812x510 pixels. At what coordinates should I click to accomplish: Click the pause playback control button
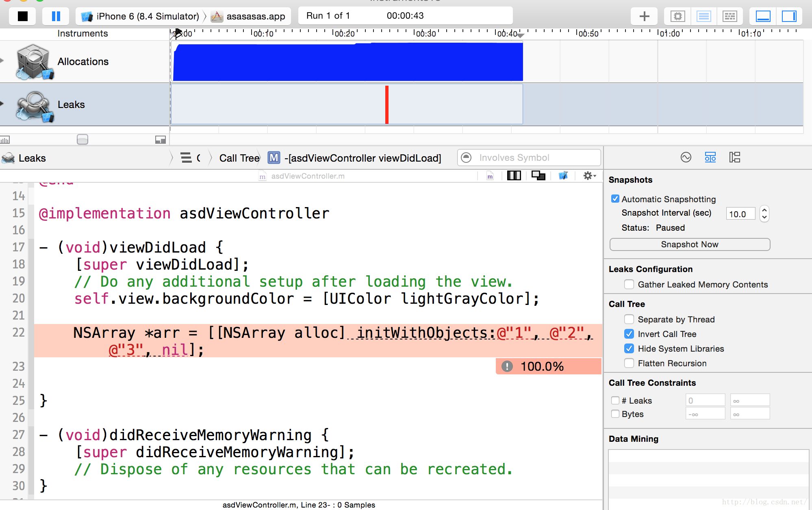click(55, 16)
